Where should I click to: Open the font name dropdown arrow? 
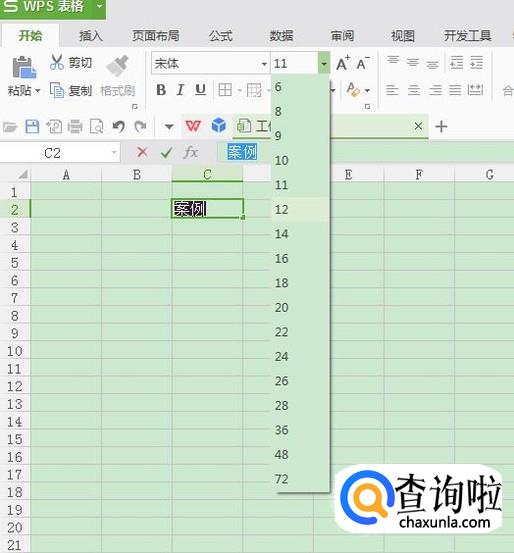point(264,64)
